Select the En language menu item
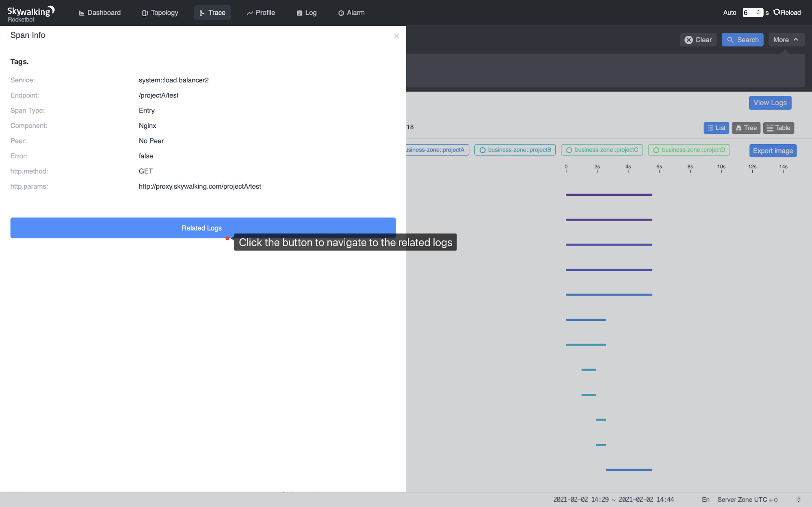Screen dimensions: 812x507 tap(706, 500)
